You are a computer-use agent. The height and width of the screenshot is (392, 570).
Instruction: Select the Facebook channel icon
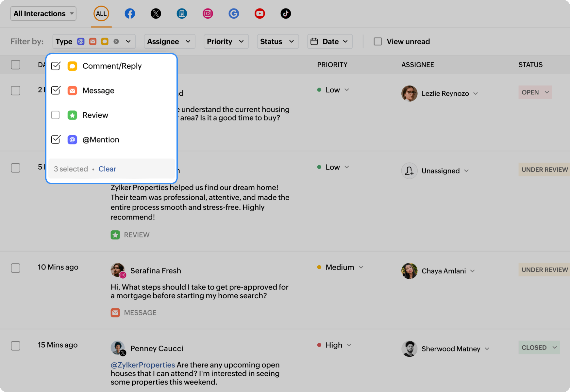(130, 13)
